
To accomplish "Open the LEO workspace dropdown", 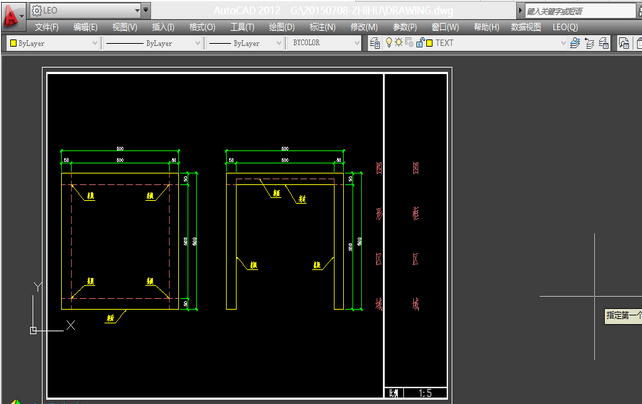I will (86, 10).
